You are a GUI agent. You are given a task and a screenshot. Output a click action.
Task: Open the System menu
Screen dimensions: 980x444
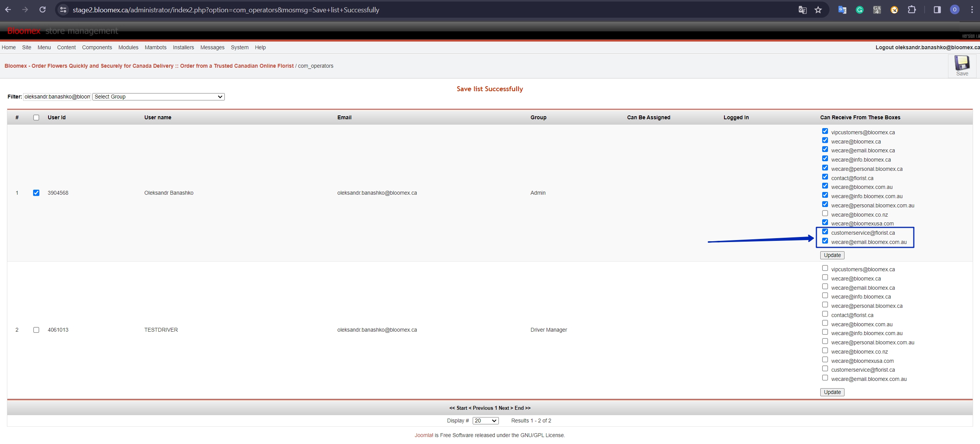click(x=239, y=47)
